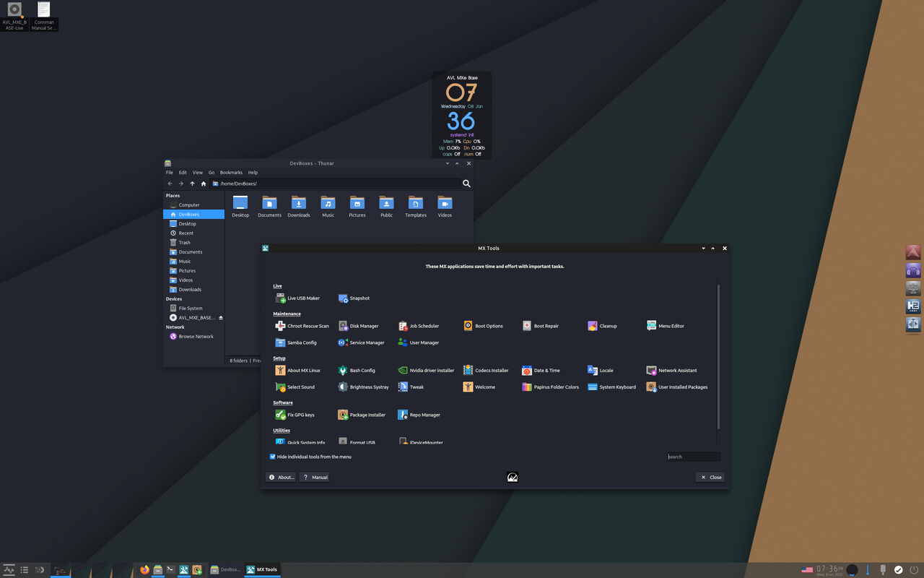Click the About... button in MX Tools
Viewport: 924px width, 578px height.
(x=281, y=478)
